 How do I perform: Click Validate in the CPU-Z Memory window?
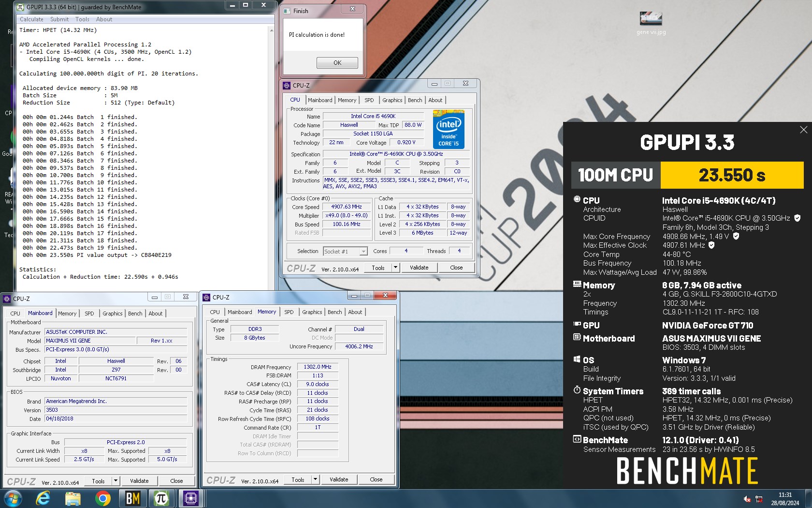pos(339,479)
